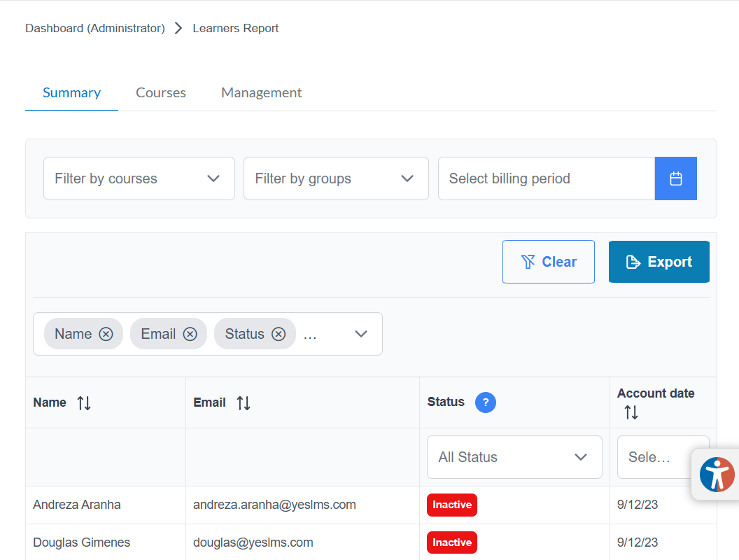Click the Clear filters button

click(x=548, y=262)
